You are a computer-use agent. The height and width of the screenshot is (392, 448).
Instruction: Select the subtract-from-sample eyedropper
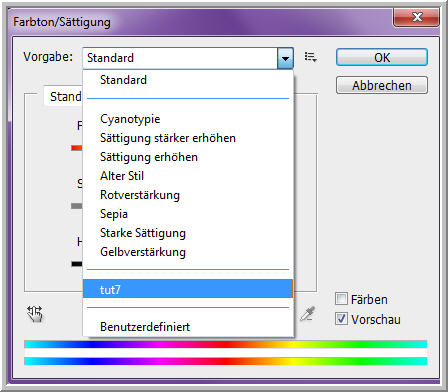click(x=307, y=314)
